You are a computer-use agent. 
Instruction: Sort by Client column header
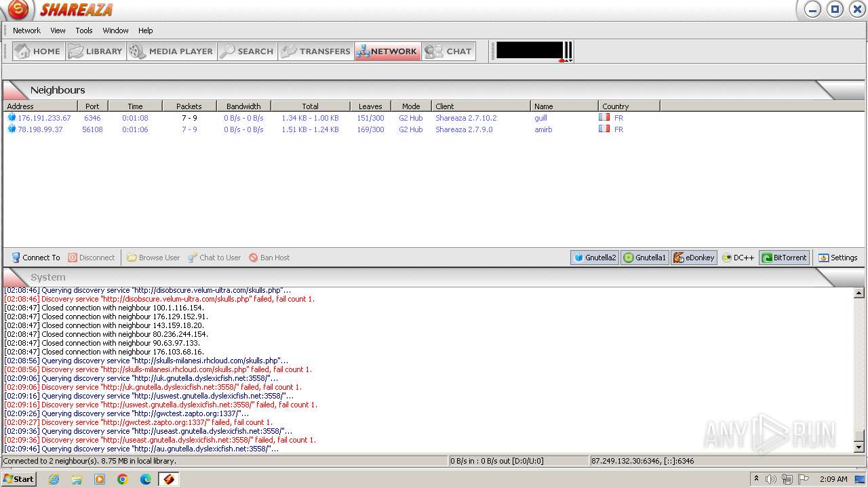coord(481,106)
